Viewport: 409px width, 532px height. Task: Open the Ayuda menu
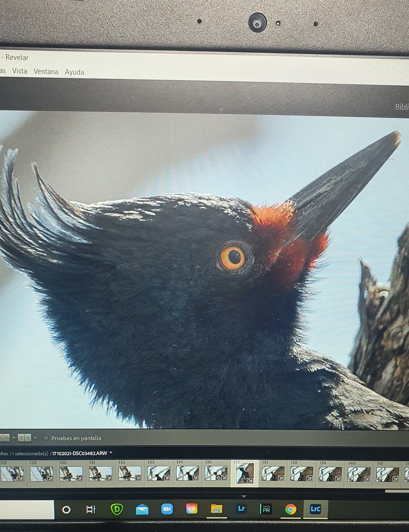point(75,72)
